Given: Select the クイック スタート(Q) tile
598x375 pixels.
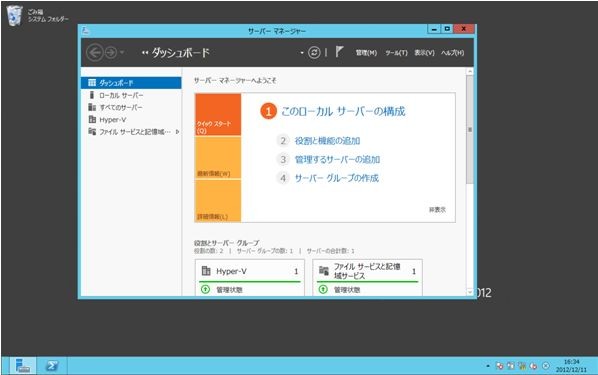Looking at the screenshot, I should point(218,114).
